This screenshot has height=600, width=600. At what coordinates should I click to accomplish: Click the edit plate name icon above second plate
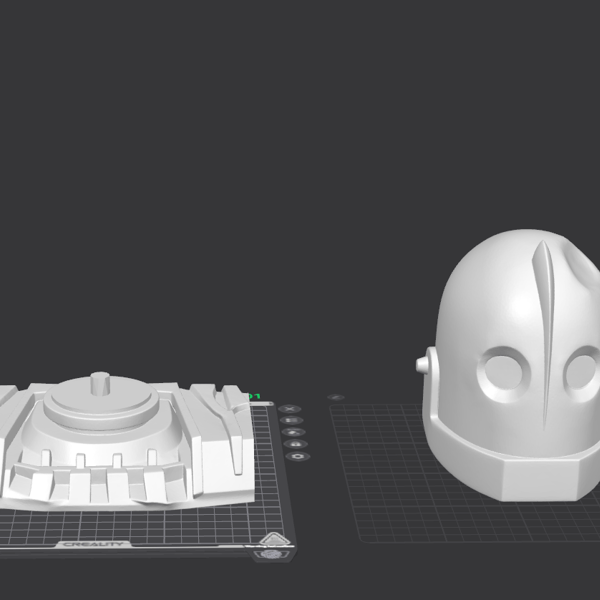pos(336,398)
